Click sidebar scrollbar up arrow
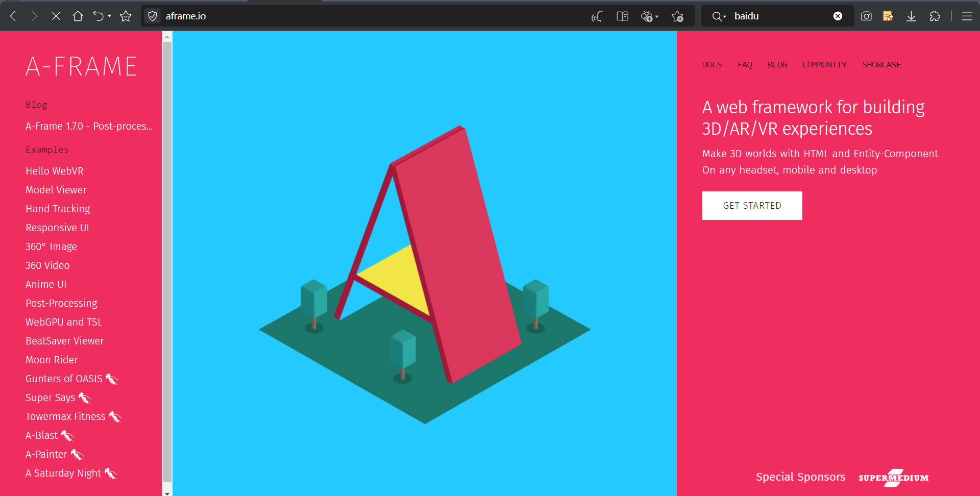Screen dimensions: 980x496 pyautogui.click(x=167, y=37)
